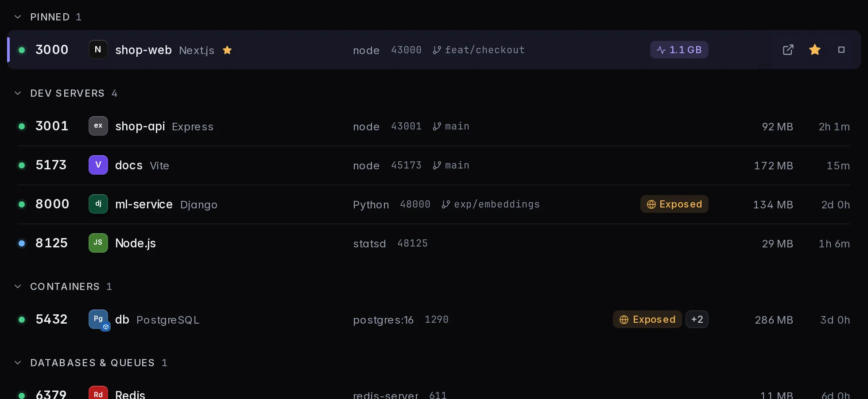Click the small star next to the Next.js label

[227, 50]
